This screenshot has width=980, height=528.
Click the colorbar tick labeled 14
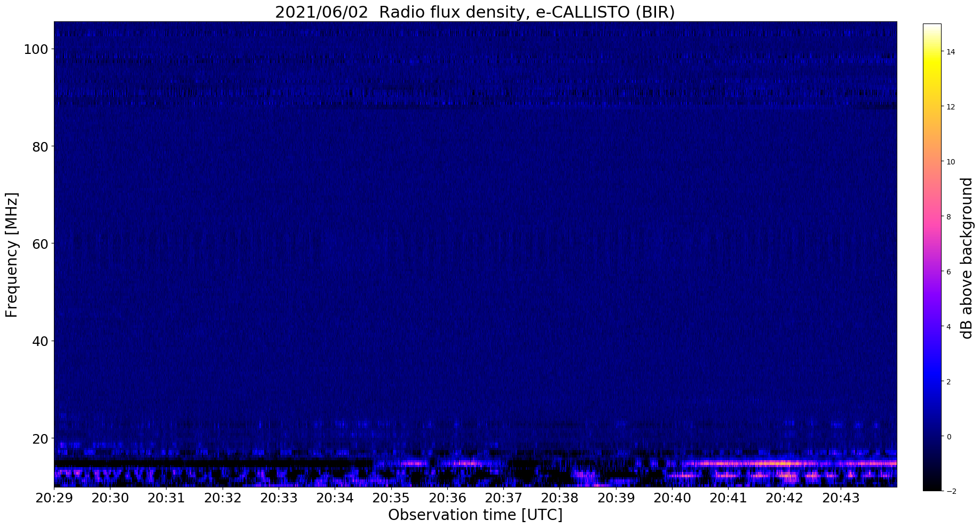coord(951,52)
